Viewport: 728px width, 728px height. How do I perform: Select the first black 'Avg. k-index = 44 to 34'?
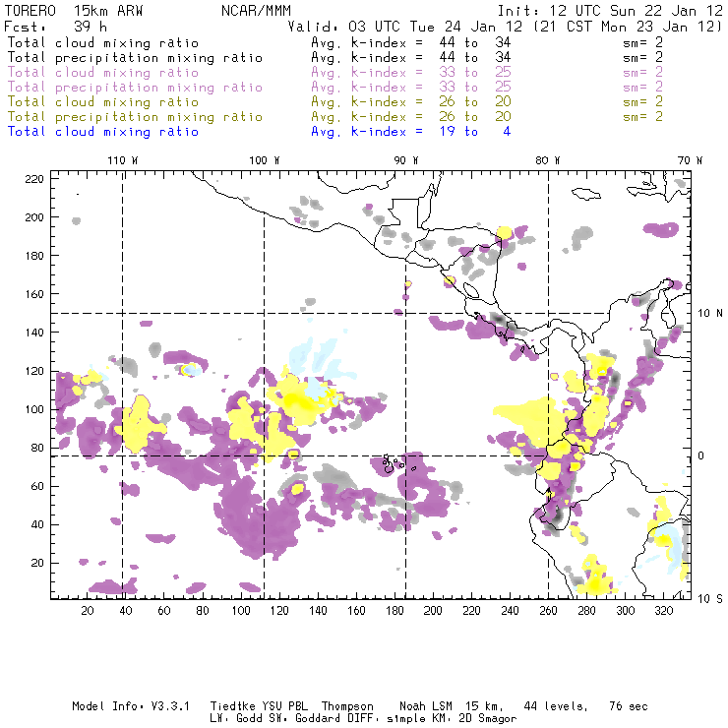[411, 42]
